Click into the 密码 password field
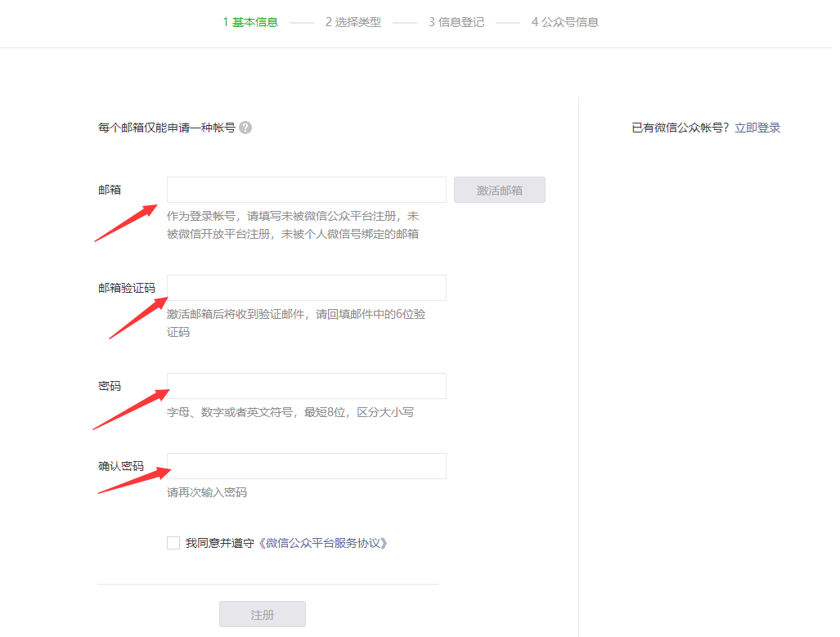This screenshot has height=637, width=840. coord(307,386)
